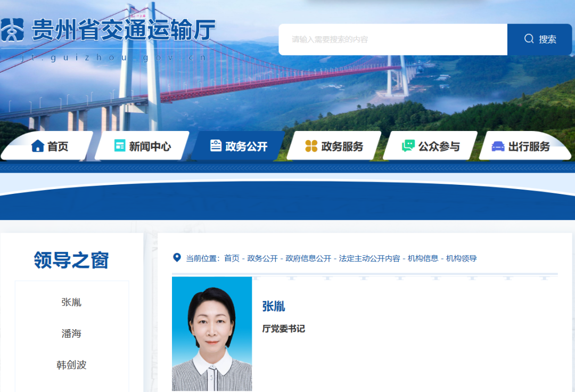575x392 pixels.
Task: Open the 张胤 name heading above 厅党委书记
Action: pos(274,306)
